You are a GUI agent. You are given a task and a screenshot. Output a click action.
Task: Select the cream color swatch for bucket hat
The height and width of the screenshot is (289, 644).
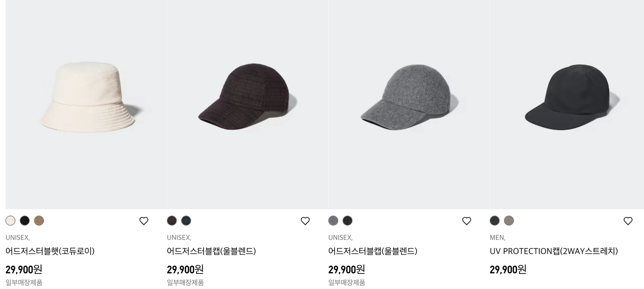coord(10,221)
